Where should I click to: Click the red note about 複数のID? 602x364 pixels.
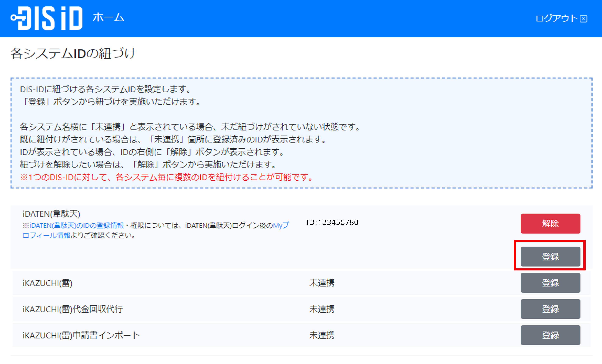pos(167,177)
